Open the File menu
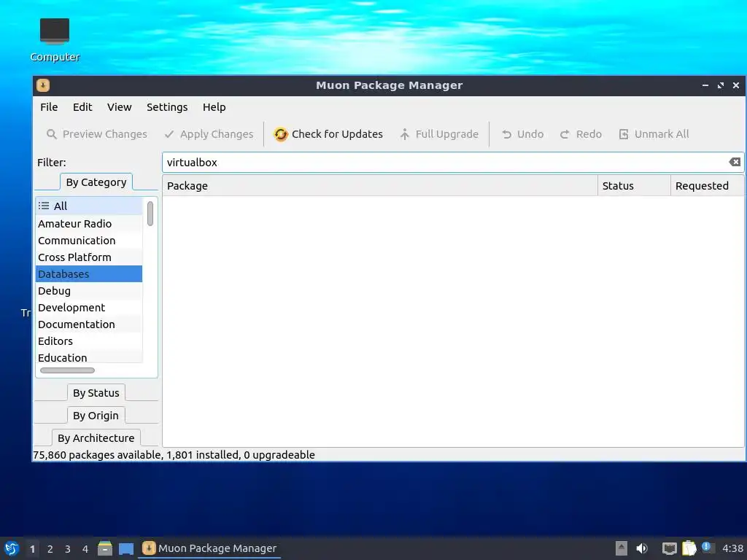The height and width of the screenshot is (560, 747). 49,107
